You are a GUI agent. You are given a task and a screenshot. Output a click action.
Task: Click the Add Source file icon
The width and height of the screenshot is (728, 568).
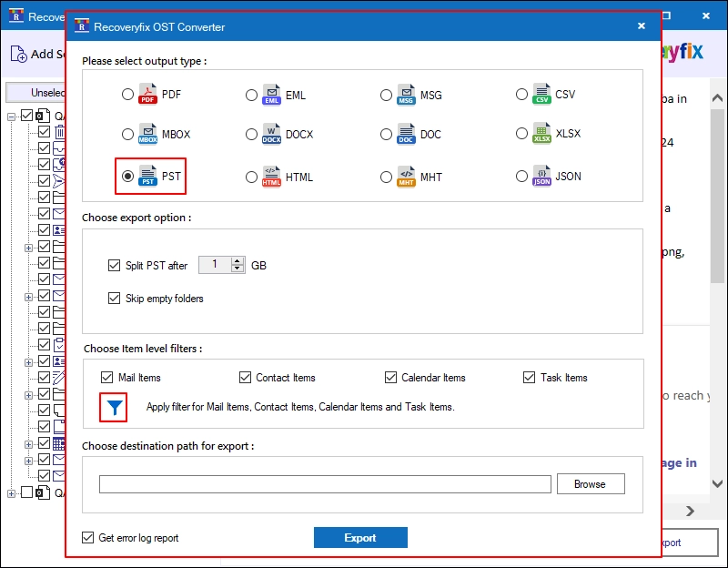pos(18,54)
